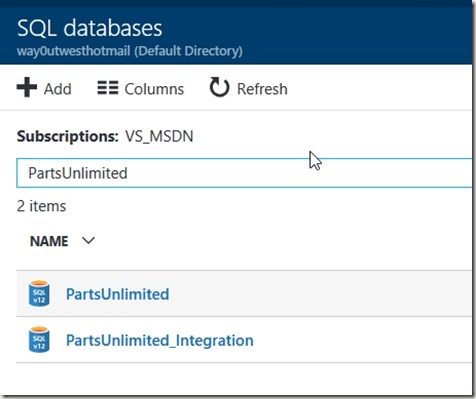
Task: Click the Refresh label in toolbar
Action: click(262, 89)
